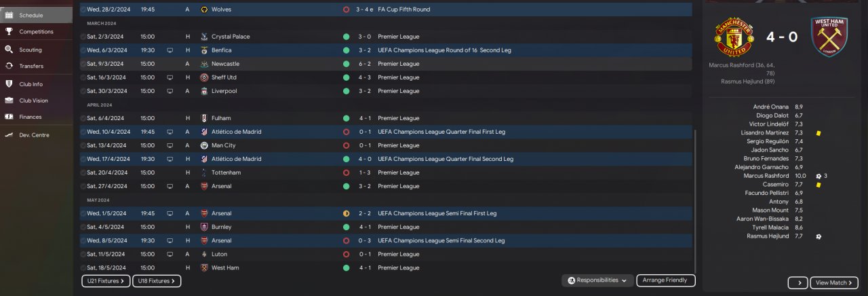
Task: Click the TV icon on the Benfica fixture
Action: [x=170, y=50]
